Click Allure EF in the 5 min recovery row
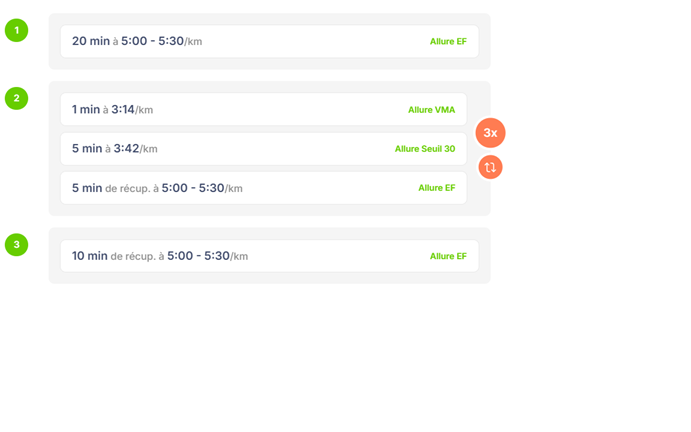Screen dimensions: 691x432 click(x=436, y=188)
